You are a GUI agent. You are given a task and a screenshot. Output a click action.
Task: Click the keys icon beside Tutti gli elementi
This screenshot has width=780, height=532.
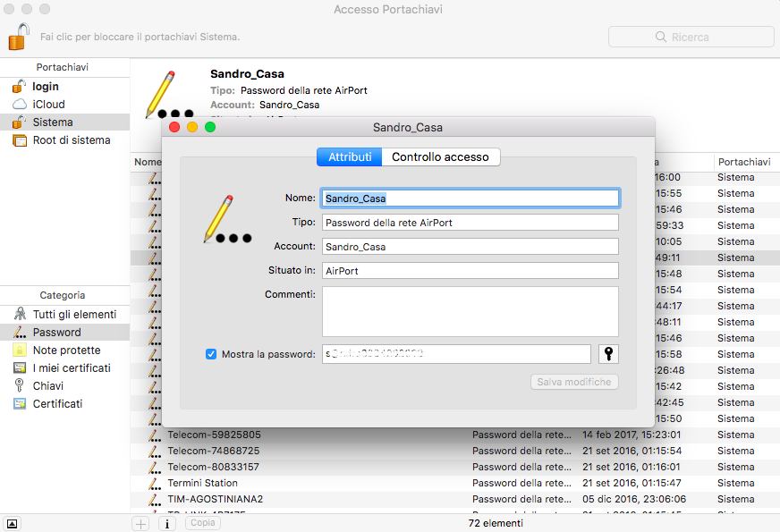coord(20,314)
